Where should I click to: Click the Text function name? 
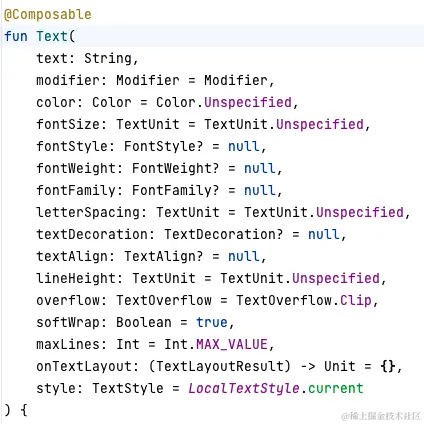(x=52, y=36)
